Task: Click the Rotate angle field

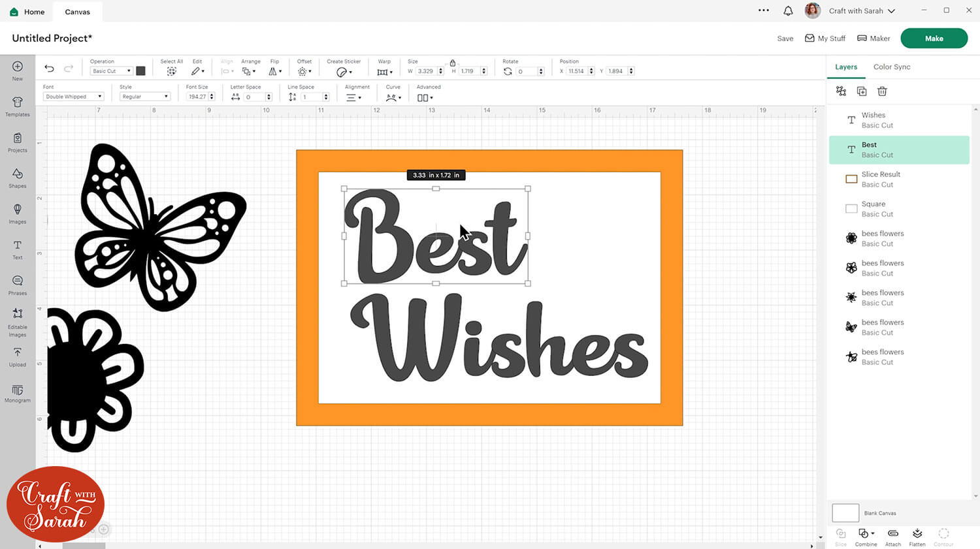Action: (527, 71)
